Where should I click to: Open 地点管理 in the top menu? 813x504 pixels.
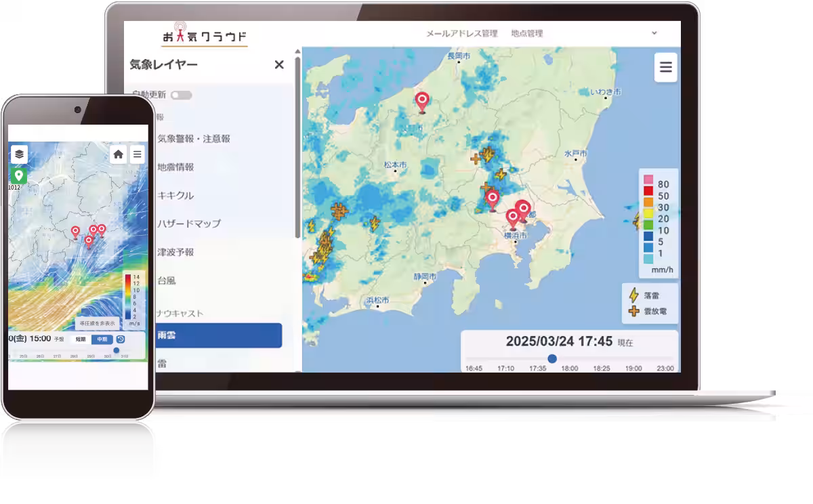[x=527, y=33]
